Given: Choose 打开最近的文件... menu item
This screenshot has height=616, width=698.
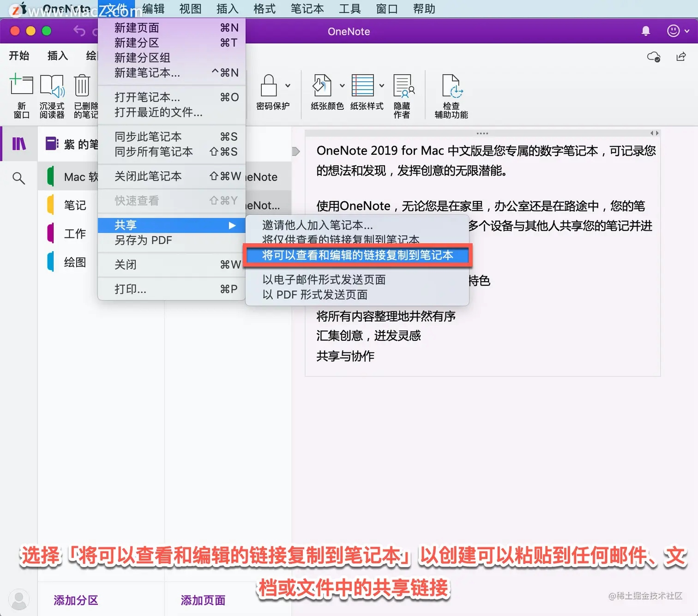Looking at the screenshot, I should point(171,112).
